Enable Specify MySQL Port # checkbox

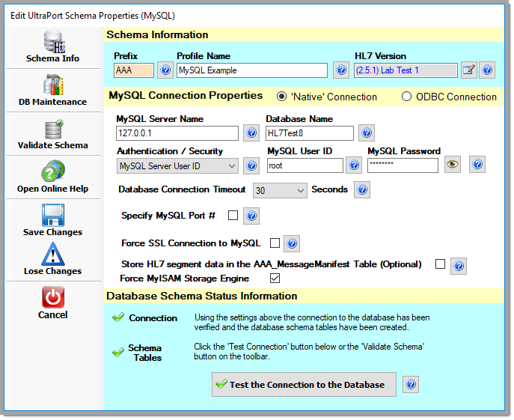[x=233, y=216]
